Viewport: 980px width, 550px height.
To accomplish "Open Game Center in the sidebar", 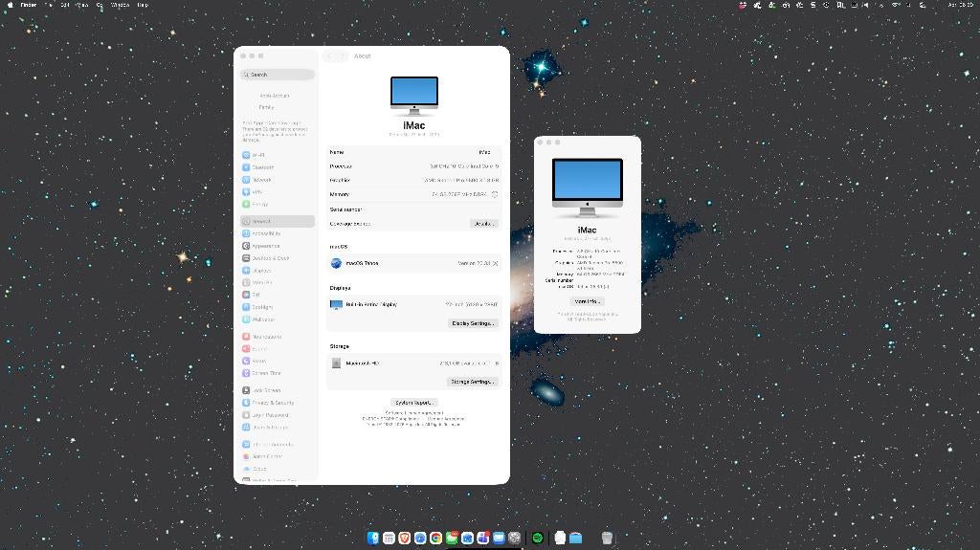I will click(277, 457).
